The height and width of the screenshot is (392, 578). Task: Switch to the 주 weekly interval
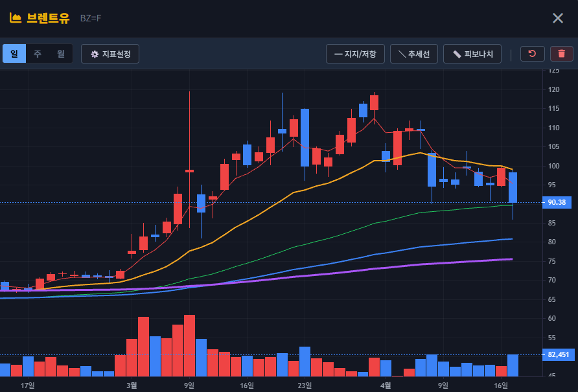pos(38,54)
